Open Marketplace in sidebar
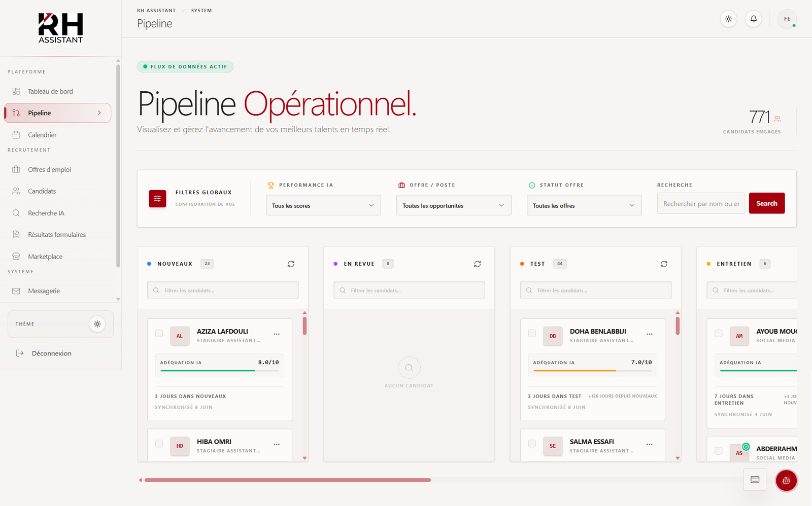The height and width of the screenshot is (506, 812). 57,257
